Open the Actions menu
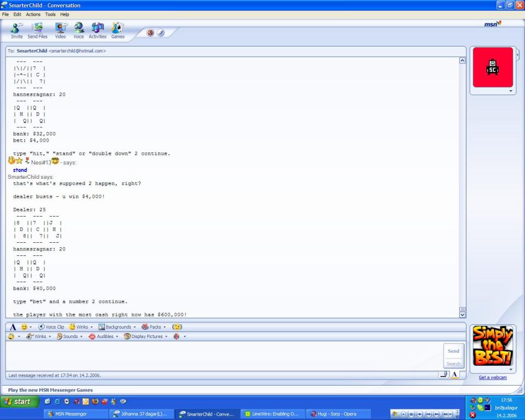Image resolution: width=525 pixels, height=420 pixels. [x=33, y=14]
